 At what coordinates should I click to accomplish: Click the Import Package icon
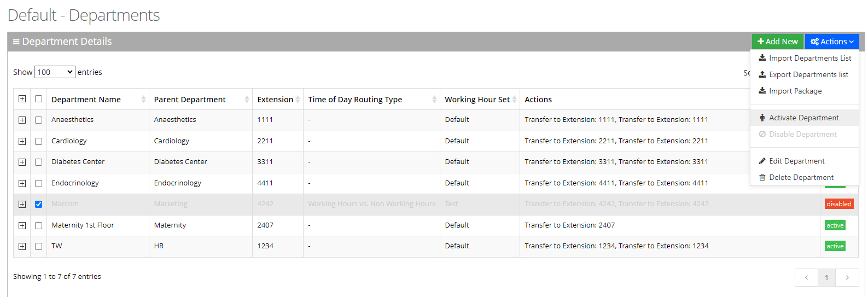(x=762, y=91)
